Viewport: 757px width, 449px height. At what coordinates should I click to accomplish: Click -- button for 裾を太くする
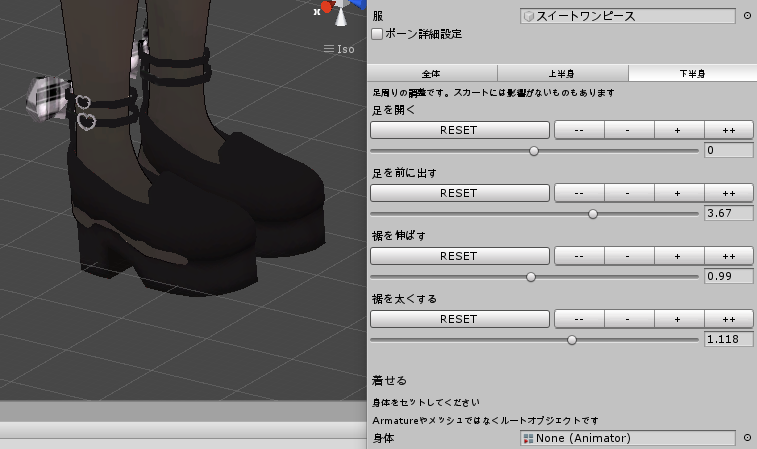tap(579, 319)
